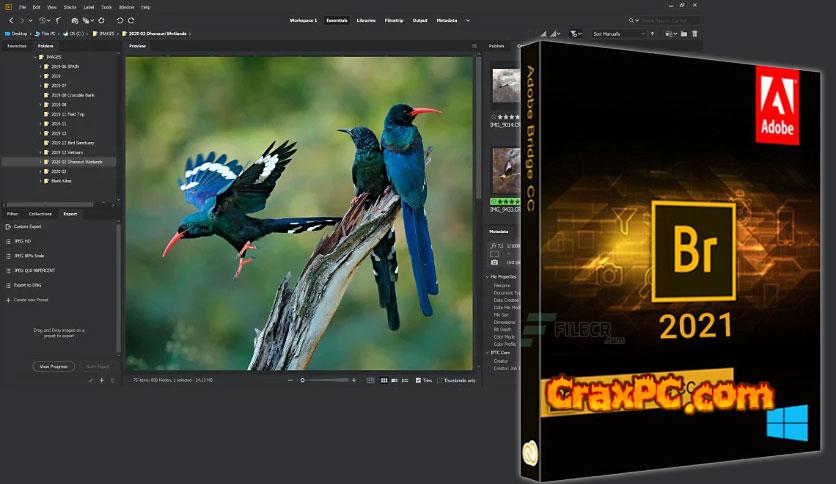Screen dimensions: 836x484
Task: Click the Rotate counterclockwise icon
Action: coord(119,20)
